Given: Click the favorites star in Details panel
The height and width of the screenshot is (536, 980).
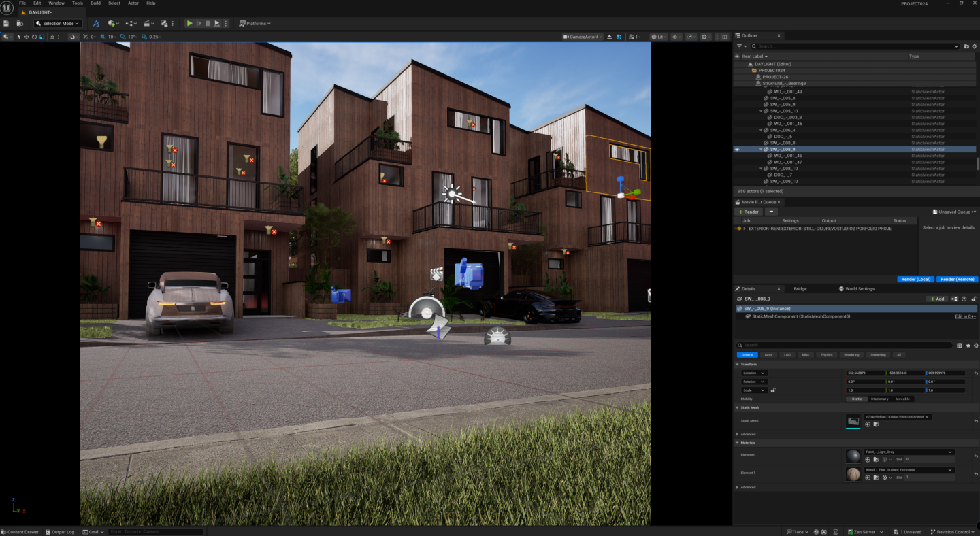Looking at the screenshot, I should (968, 346).
